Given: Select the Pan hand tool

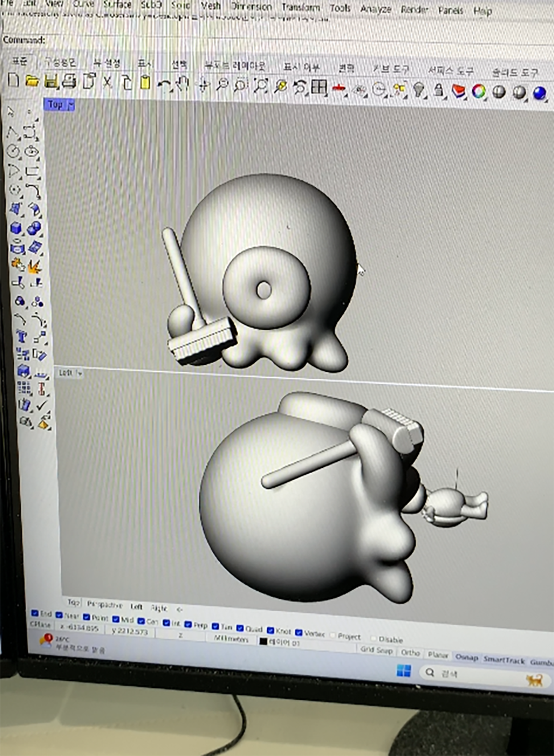Looking at the screenshot, I should (183, 84).
